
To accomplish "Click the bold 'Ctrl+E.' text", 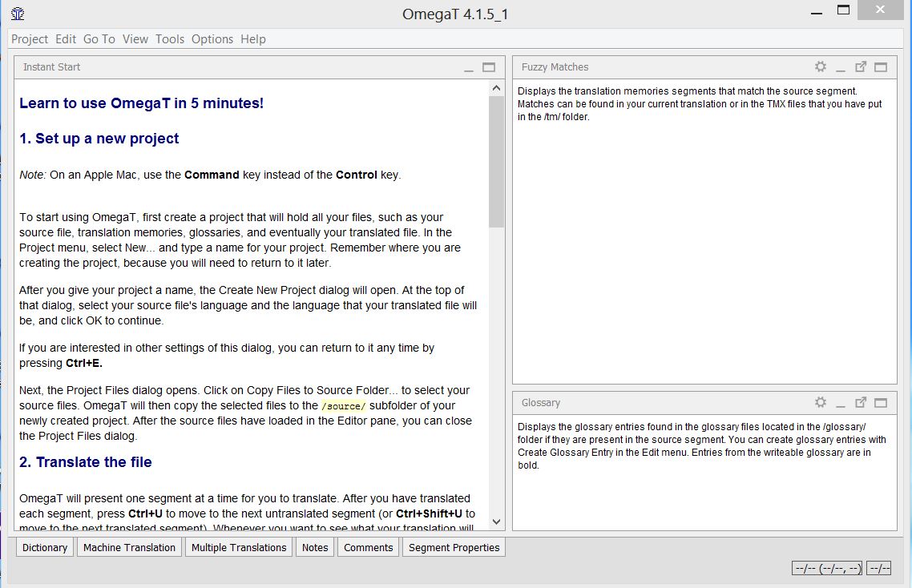I will pos(84,363).
